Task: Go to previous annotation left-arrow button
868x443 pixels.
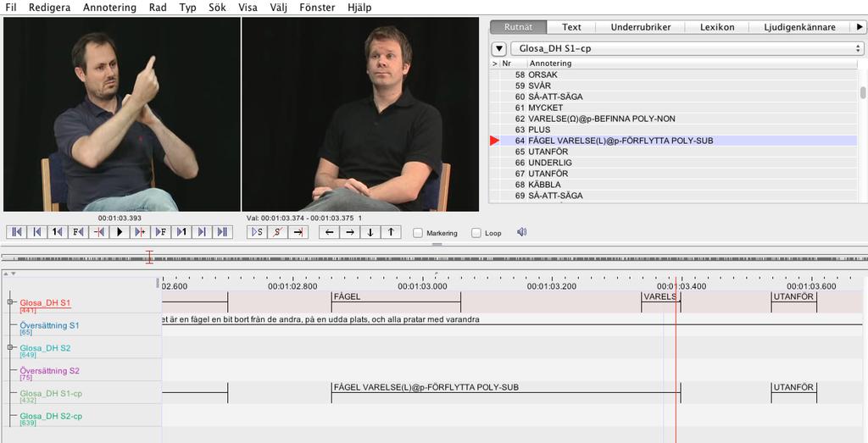Action: click(330, 232)
